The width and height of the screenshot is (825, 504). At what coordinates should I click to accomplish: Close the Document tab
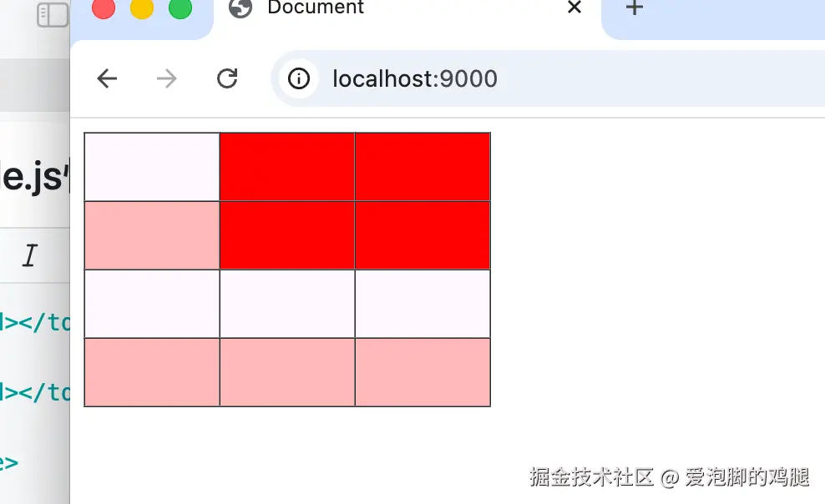[x=574, y=8]
